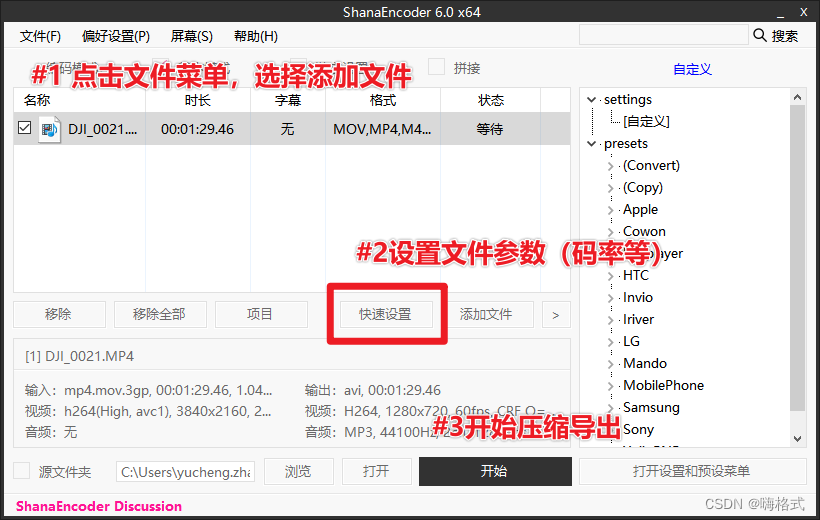Select the Sony tree item
Screen dimensions: 820x520
tap(638, 429)
